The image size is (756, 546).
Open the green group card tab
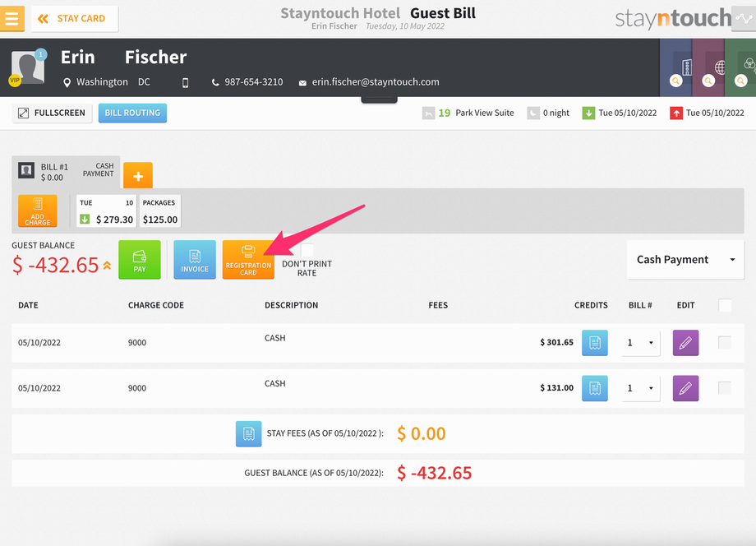pyautogui.click(x=740, y=67)
